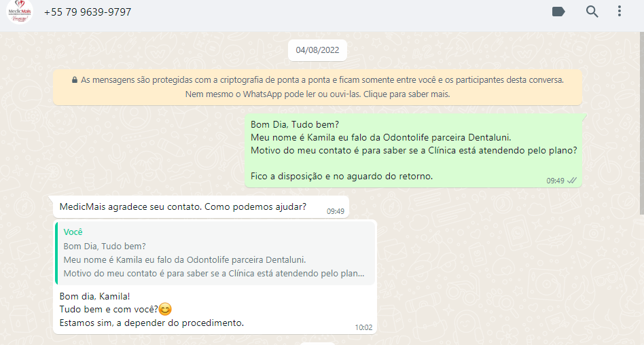The image size is (644, 345).
Task: Click the lock icon in encryption notice
Action: click(x=74, y=79)
